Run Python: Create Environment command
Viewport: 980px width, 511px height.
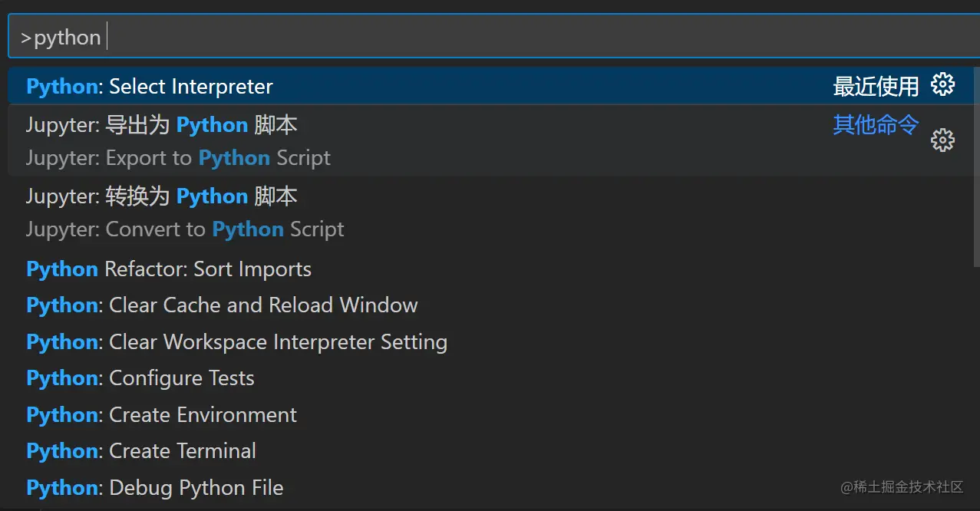pos(490,415)
